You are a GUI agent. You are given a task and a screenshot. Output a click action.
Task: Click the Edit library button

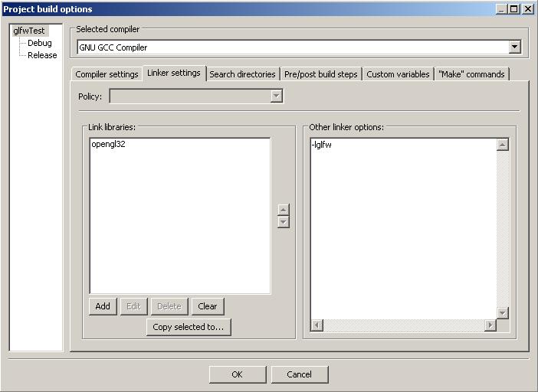pos(133,306)
